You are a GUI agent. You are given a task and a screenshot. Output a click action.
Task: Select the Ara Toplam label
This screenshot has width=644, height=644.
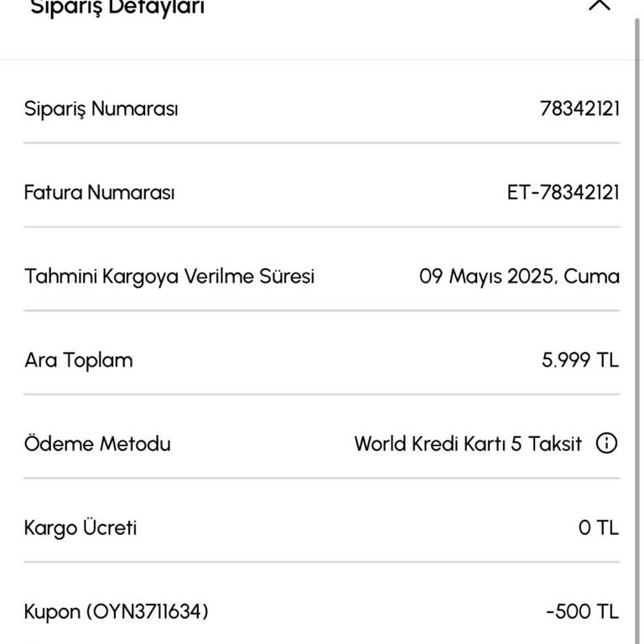[79, 361]
